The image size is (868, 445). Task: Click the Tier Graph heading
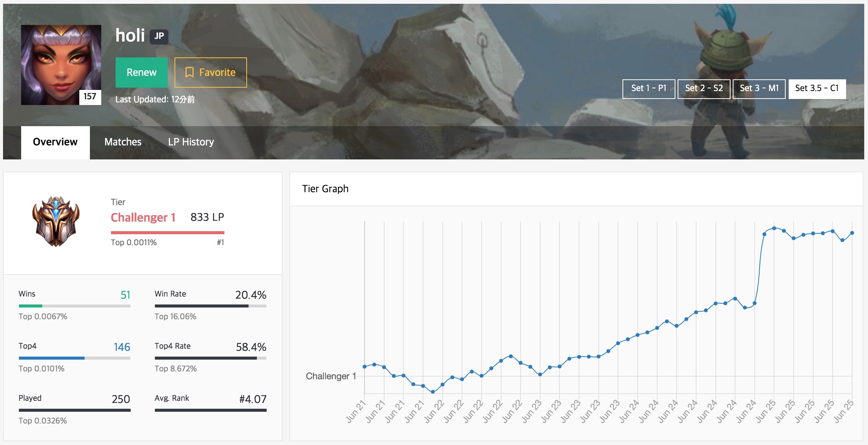pyautogui.click(x=325, y=189)
